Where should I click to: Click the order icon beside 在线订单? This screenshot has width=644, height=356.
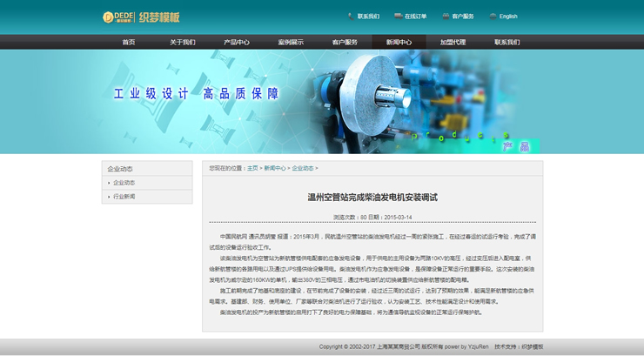pyautogui.click(x=398, y=17)
